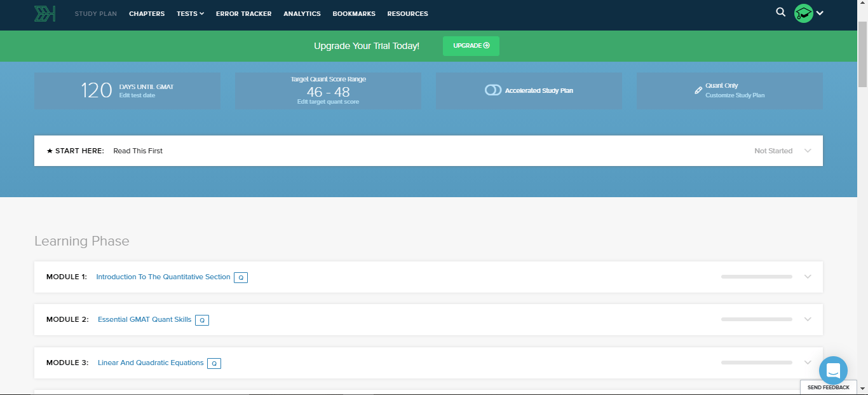Click the Q badge on Module 1
This screenshot has width=868, height=395.
coord(241,277)
